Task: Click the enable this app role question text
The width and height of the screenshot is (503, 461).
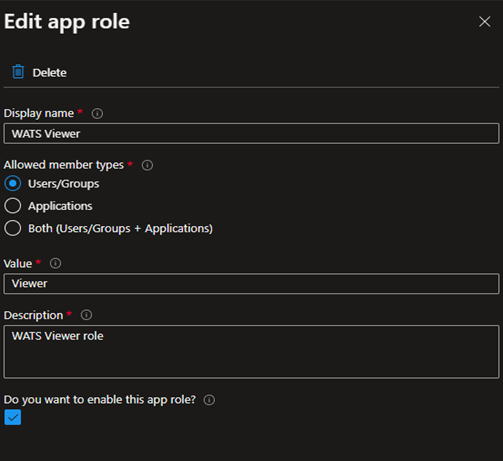Action: (100, 400)
